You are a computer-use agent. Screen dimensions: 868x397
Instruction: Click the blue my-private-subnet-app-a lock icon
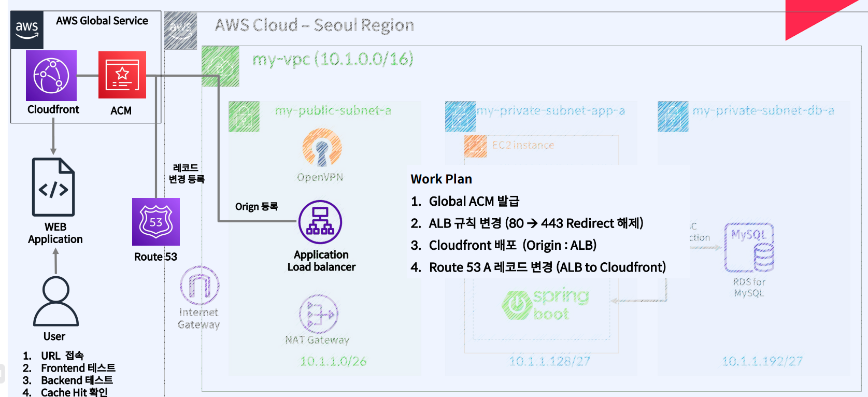[460, 117]
